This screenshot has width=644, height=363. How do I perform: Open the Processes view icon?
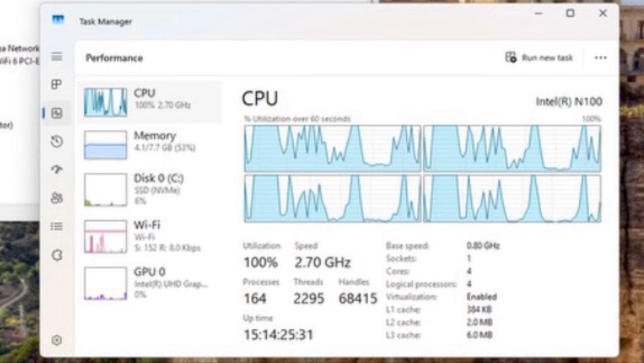click(57, 84)
